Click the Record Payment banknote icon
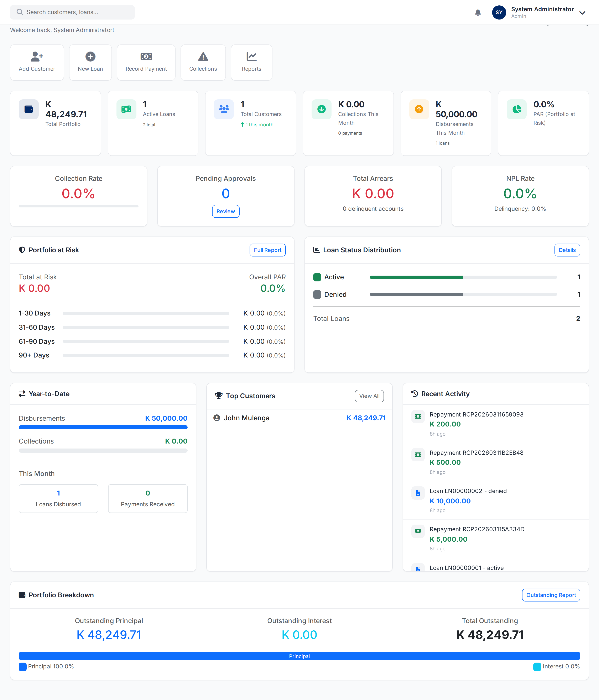The image size is (599, 700). [146, 56]
